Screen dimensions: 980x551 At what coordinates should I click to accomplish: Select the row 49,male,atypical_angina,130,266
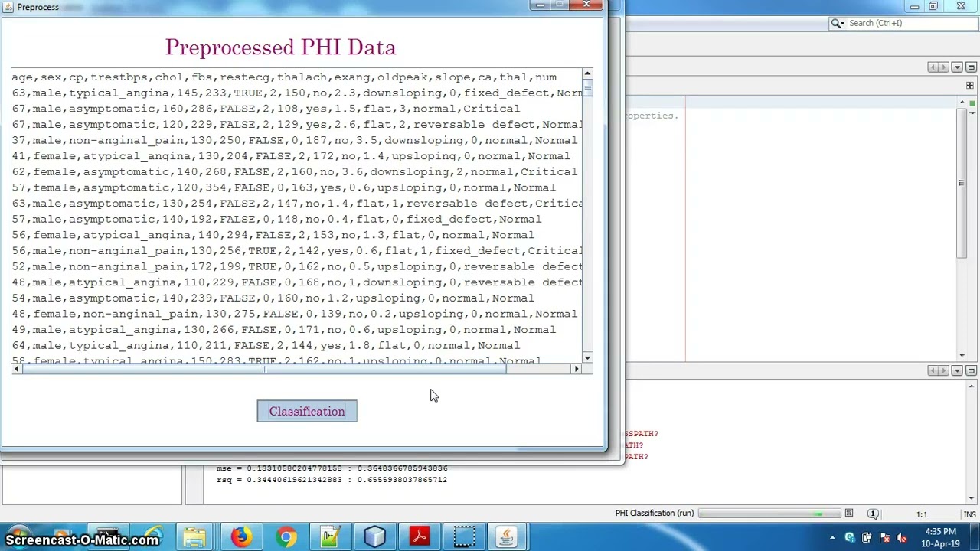click(x=284, y=330)
